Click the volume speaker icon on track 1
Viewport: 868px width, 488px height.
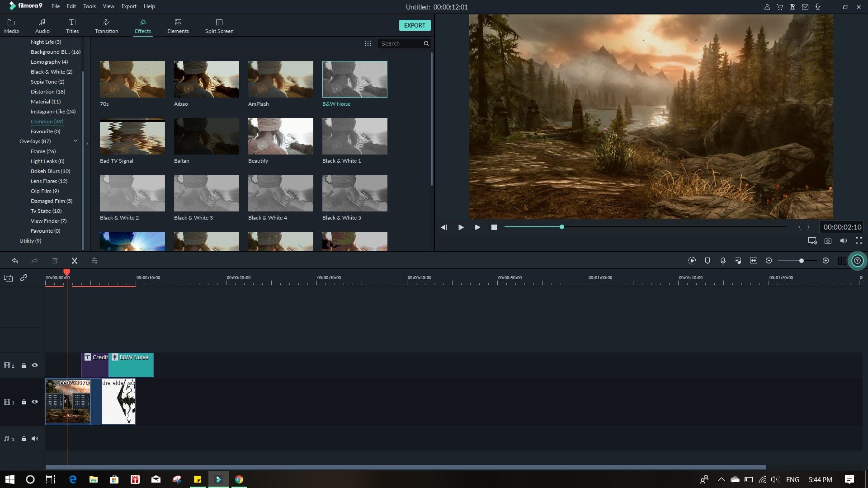(34, 439)
